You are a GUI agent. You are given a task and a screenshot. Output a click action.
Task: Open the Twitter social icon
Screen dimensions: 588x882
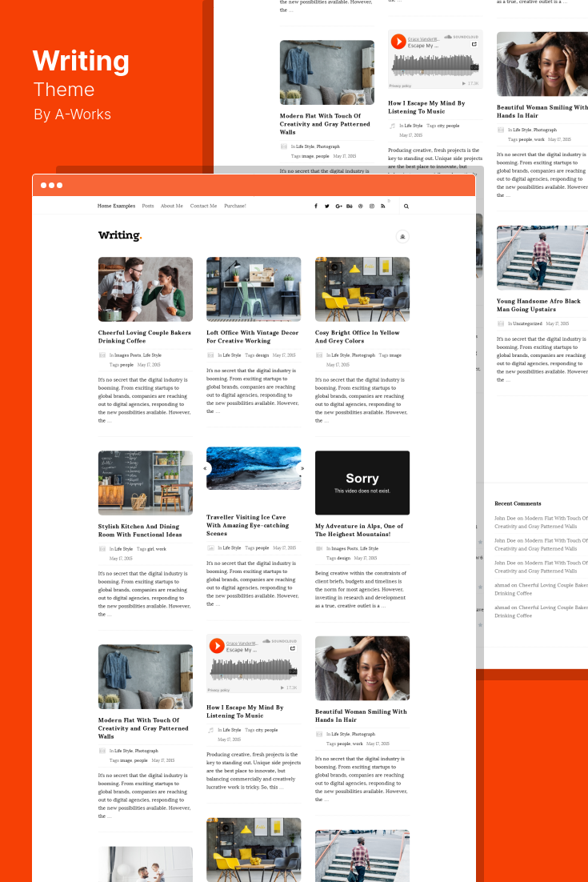(326, 206)
